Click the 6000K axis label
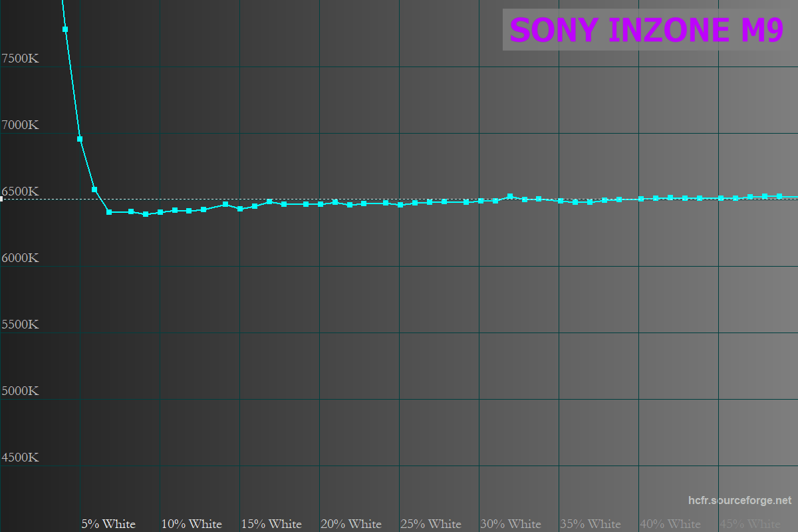This screenshot has width=798, height=532. tap(20, 258)
